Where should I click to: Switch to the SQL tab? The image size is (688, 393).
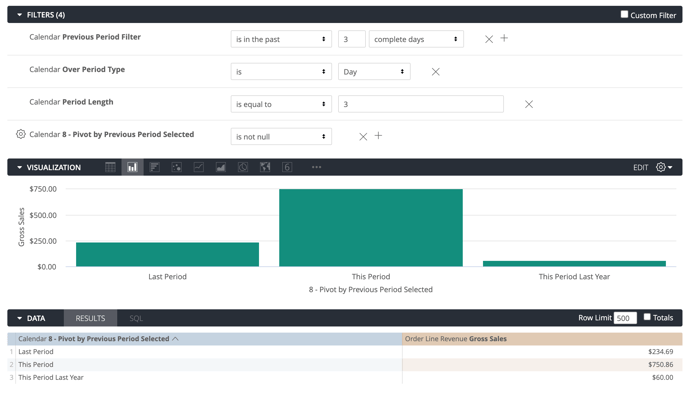click(136, 318)
